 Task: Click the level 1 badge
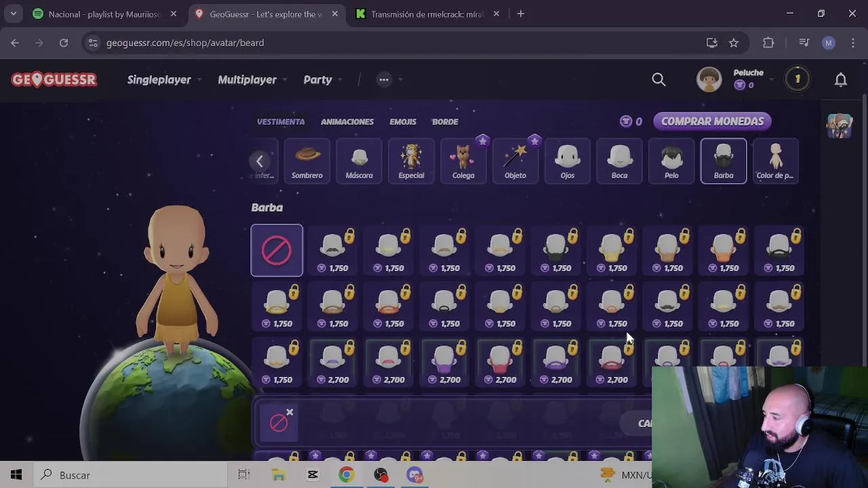(x=797, y=79)
